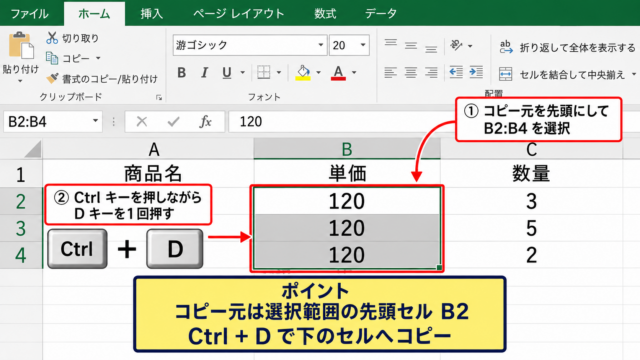The image size is (640, 360).
Task: Toggle Bold formatting
Action: pos(182,73)
